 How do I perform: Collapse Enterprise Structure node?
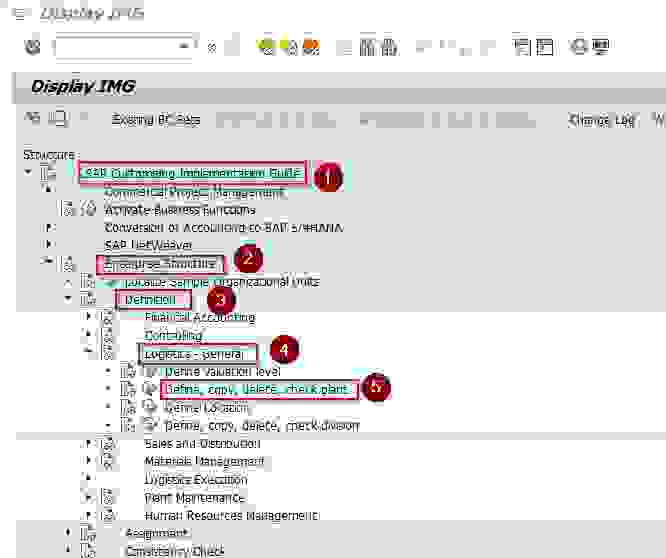pos(47,261)
